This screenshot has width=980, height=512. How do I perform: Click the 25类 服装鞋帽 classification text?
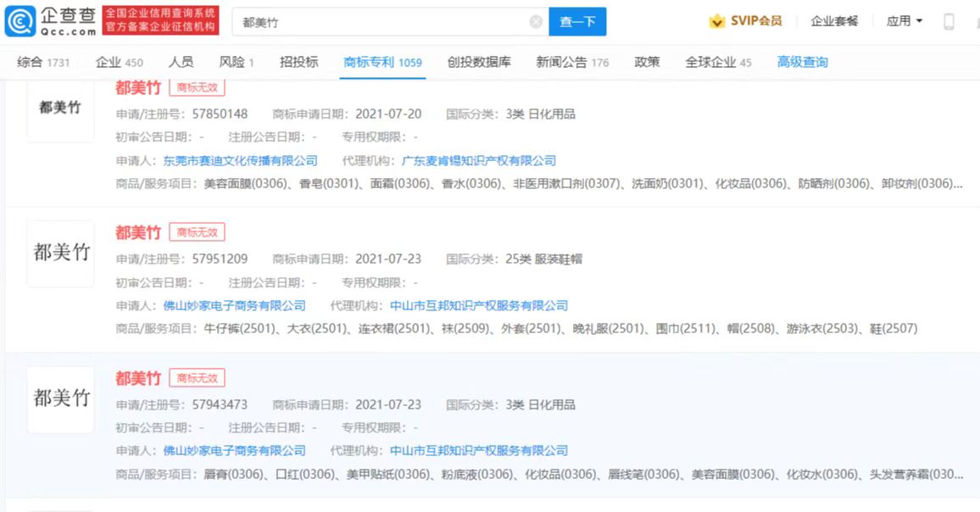tap(543, 259)
